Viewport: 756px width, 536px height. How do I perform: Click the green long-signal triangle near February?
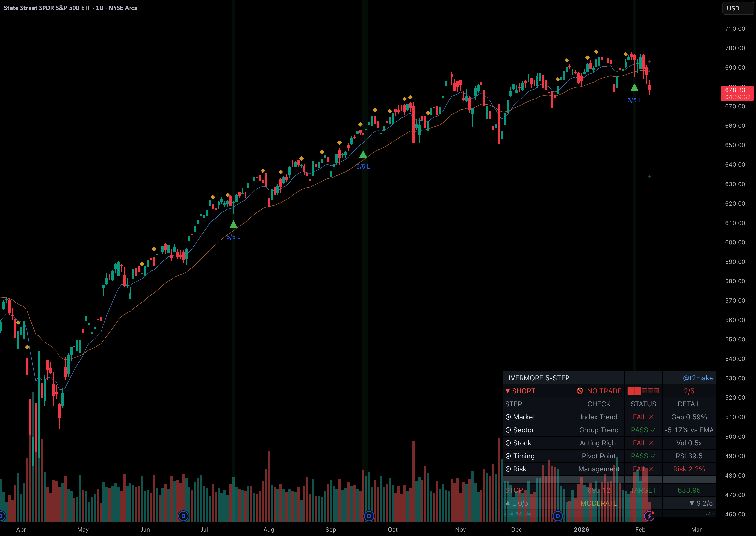tap(635, 88)
